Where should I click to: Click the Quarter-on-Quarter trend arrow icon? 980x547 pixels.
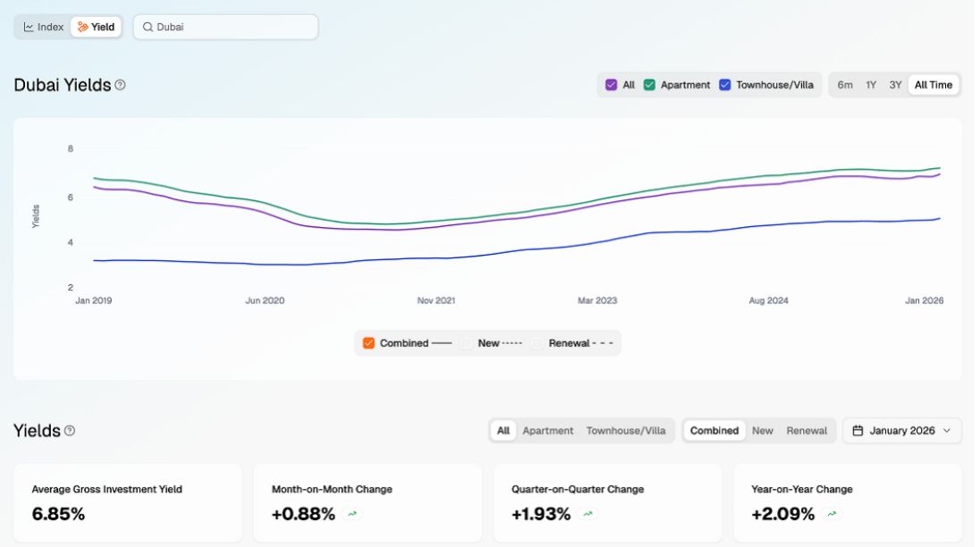coord(587,514)
